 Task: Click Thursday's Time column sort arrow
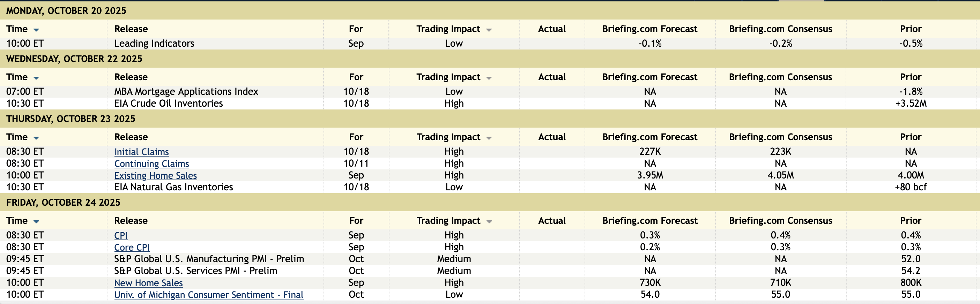pos(36,138)
